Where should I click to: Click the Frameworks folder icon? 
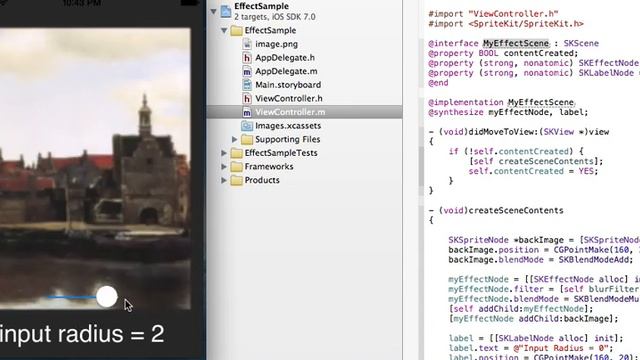click(236, 167)
